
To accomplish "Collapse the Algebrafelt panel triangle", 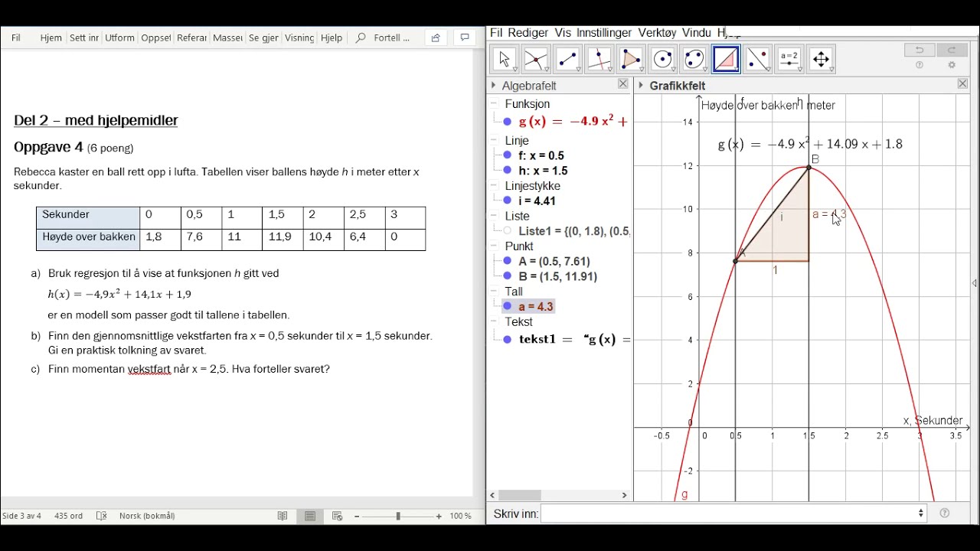I will point(494,85).
